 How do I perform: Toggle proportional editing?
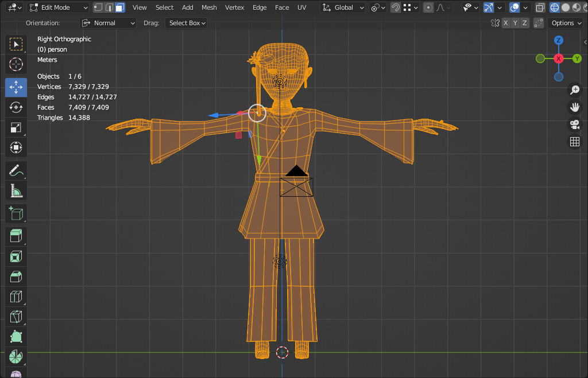point(428,7)
